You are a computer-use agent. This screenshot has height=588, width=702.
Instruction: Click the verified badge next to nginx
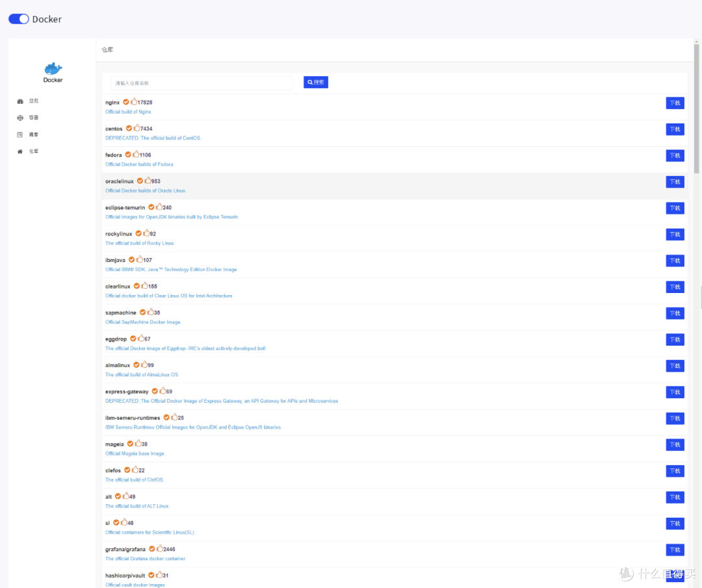coord(126,102)
